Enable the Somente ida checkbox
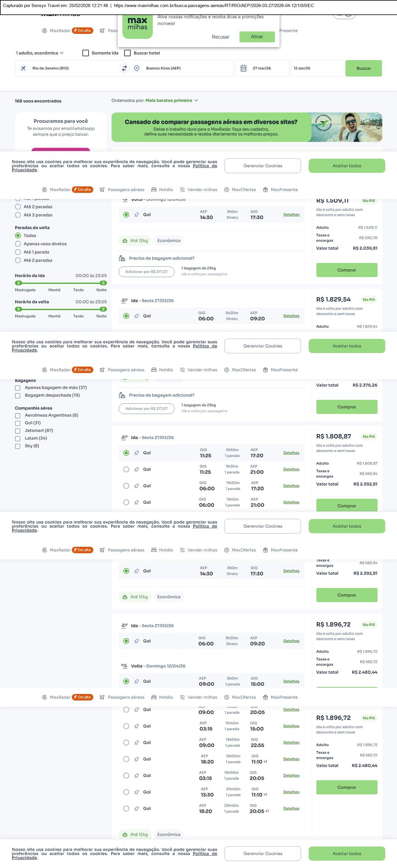Image resolution: width=397 pixels, height=868 pixels. pos(86,53)
